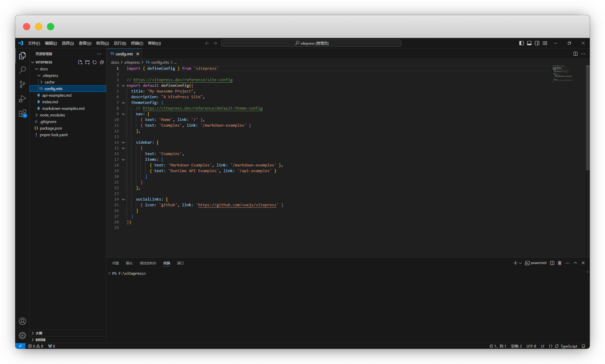Open the Manage gear settings icon
Viewport: 605px width, 364px height.
(x=22, y=336)
